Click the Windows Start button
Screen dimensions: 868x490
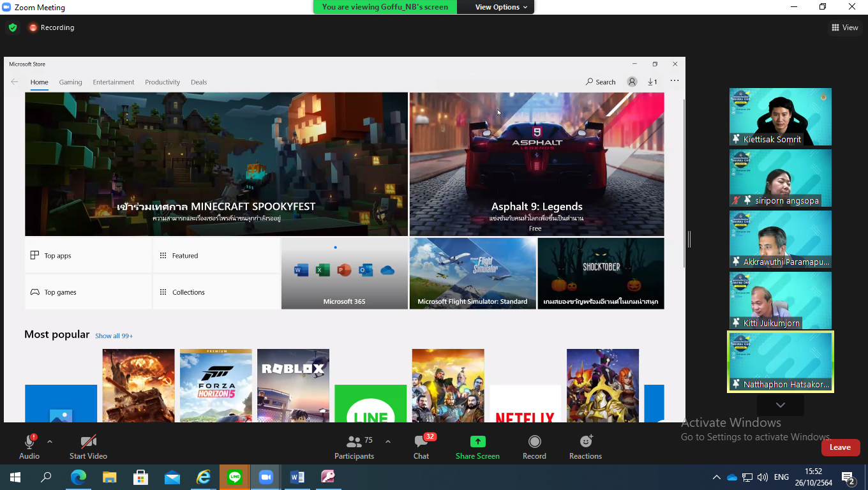pos(15,477)
